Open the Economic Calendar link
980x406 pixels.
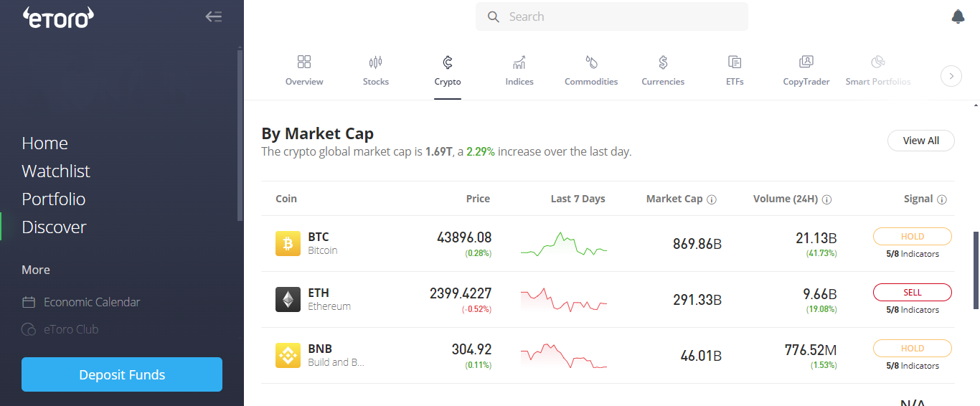click(91, 302)
